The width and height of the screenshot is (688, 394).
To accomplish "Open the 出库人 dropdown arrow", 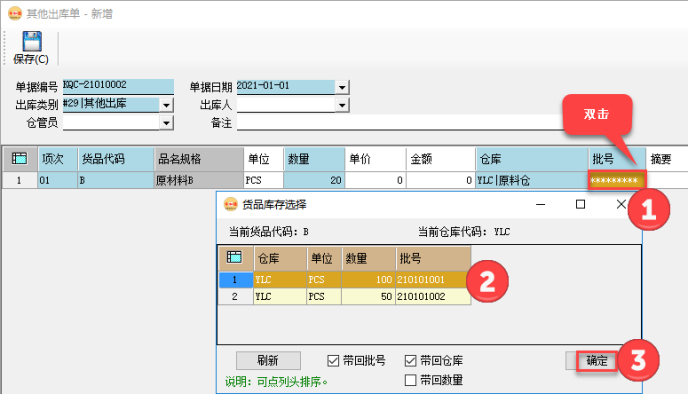I will pos(342,105).
